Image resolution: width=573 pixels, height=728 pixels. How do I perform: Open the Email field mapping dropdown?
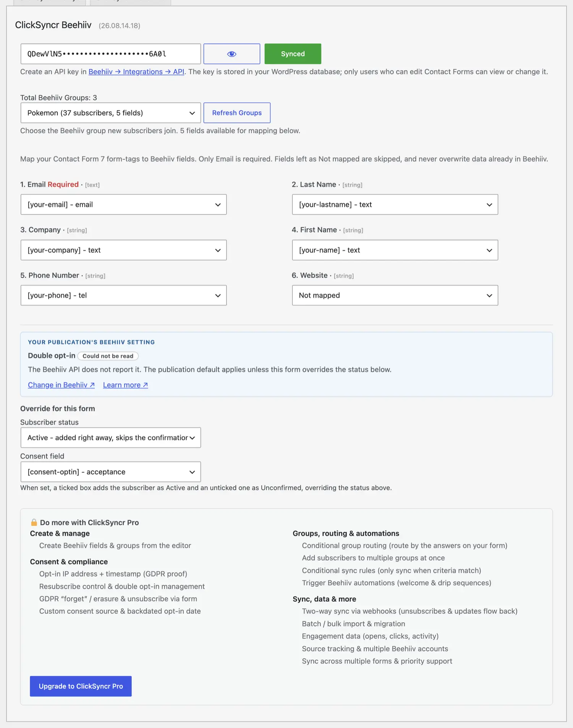123,205
